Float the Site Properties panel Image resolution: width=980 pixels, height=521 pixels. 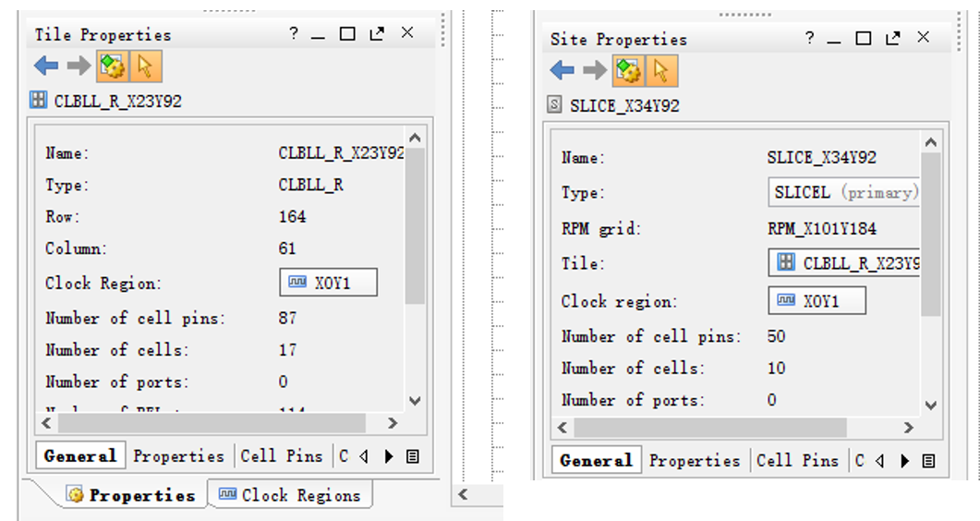[x=893, y=38]
